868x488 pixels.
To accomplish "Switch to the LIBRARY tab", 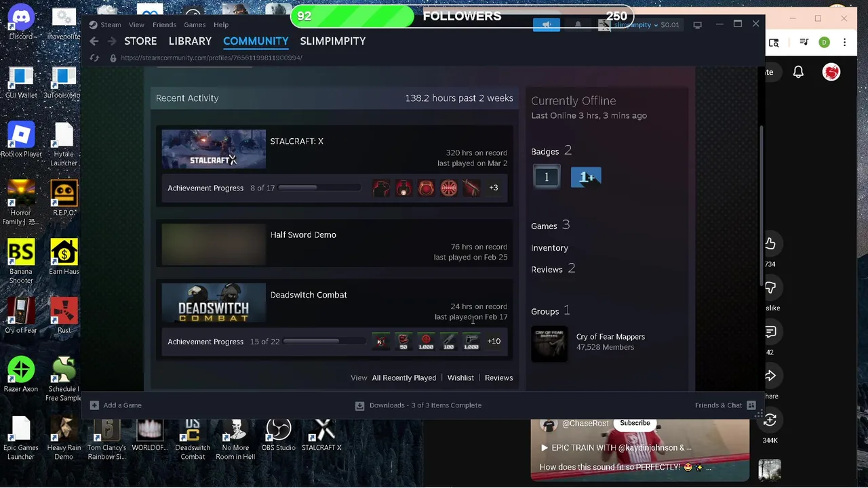I will click(x=190, y=41).
